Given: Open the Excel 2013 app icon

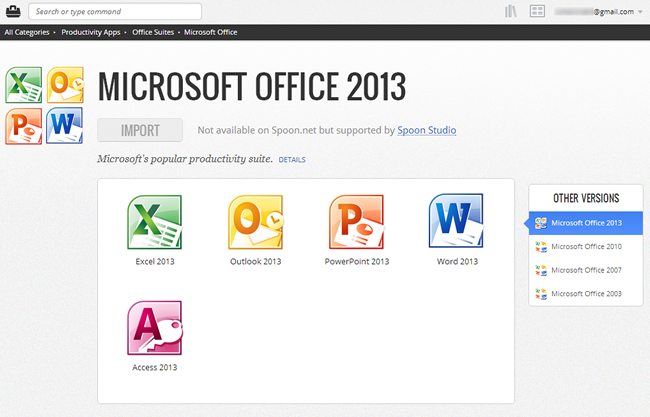Looking at the screenshot, I should tap(154, 222).
